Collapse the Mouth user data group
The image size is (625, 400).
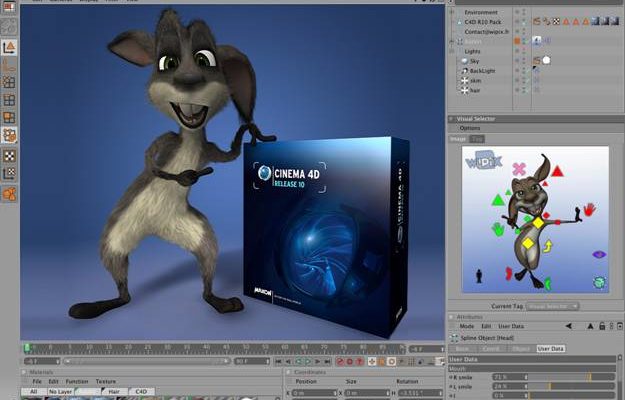(x=532, y=369)
